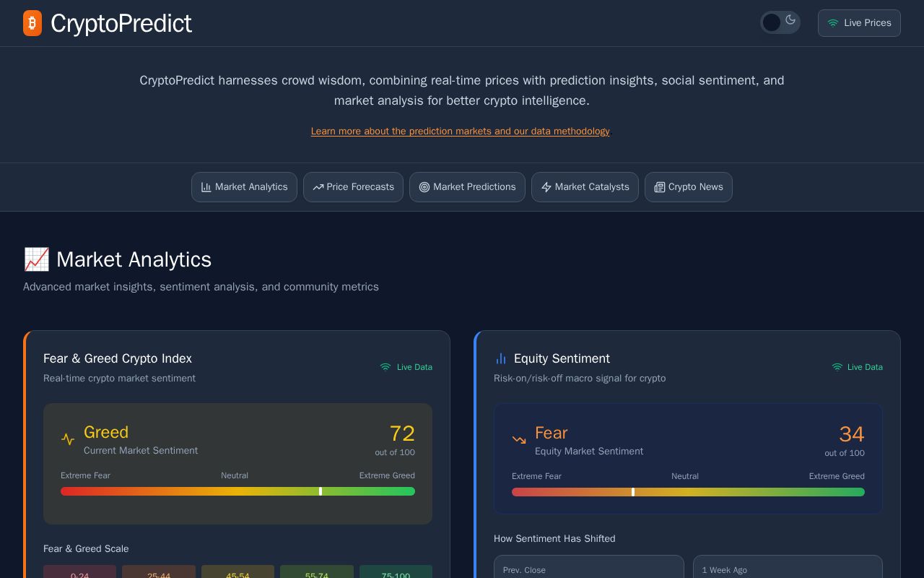Click the bar chart icon on Market Analytics
Screen dimensions: 924x578
tap(206, 187)
